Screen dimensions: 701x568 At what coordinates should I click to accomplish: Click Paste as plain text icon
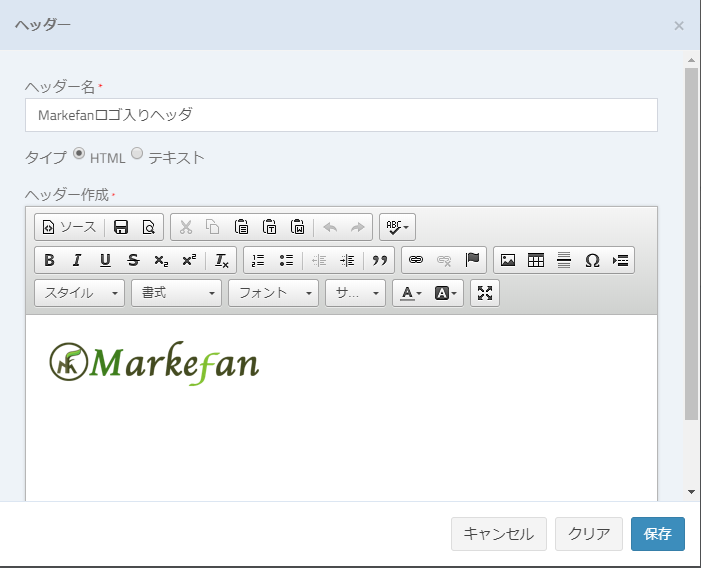270,227
